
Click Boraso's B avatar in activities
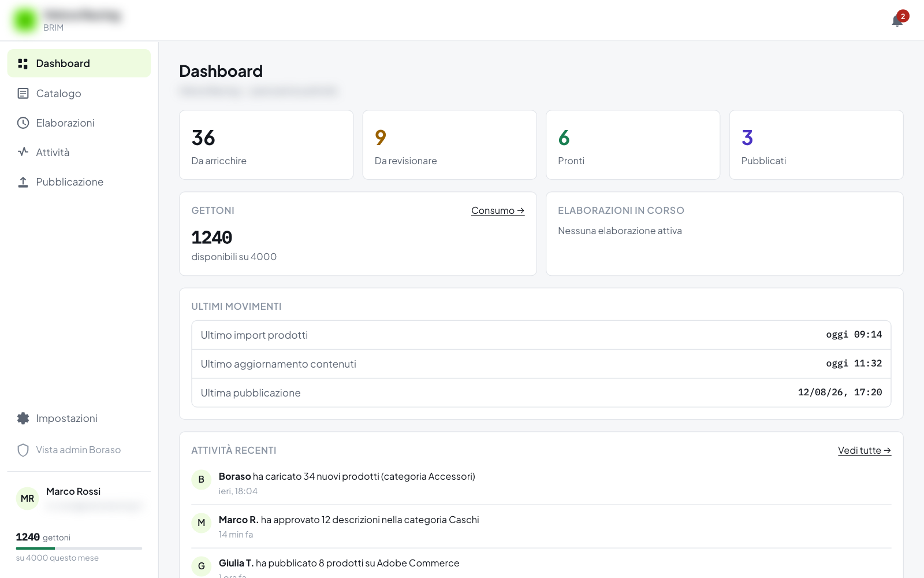(x=202, y=479)
